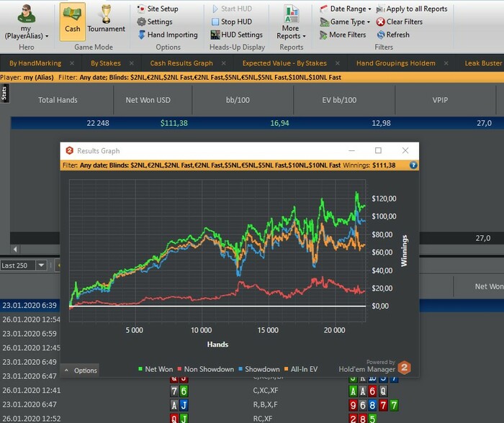Click the left arrow on horizontal scrollbar
Image resolution: width=504 pixels, height=423 pixels.
(x=15, y=249)
